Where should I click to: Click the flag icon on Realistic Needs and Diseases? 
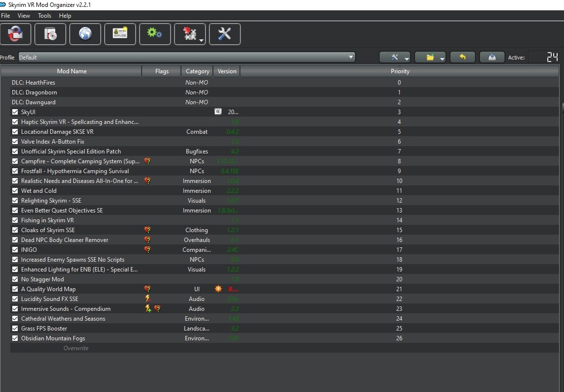coord(148,181)
